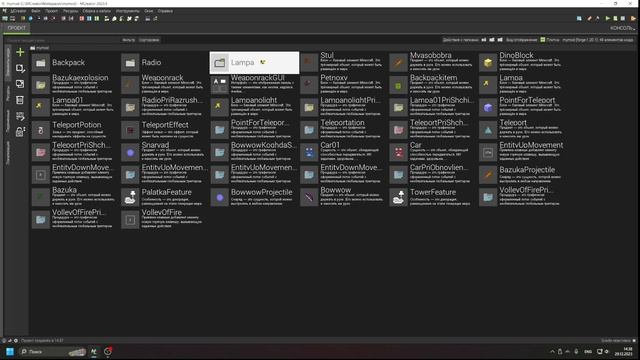Click the ENG language indicator

click(x=588, y=351)
